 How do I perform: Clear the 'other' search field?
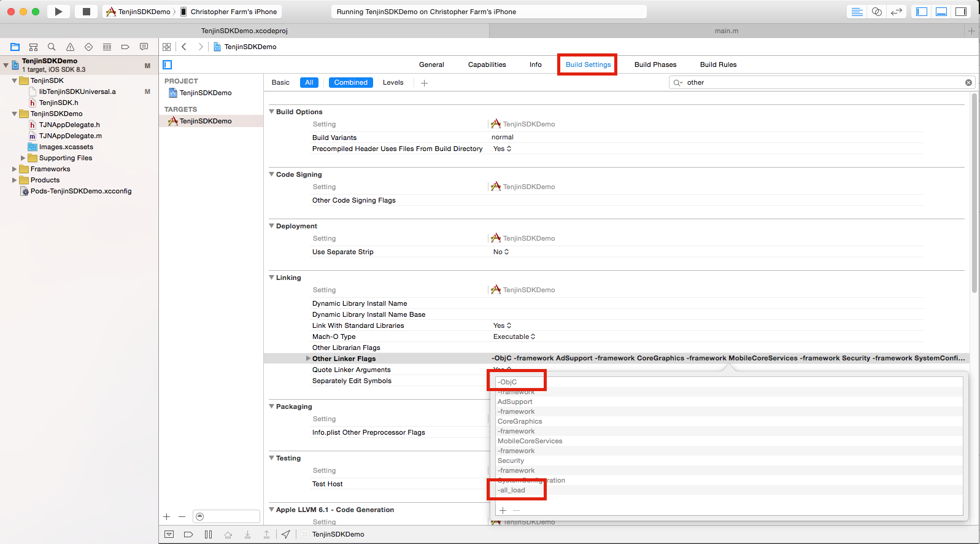pyautogui.click(x=969, y=82)
